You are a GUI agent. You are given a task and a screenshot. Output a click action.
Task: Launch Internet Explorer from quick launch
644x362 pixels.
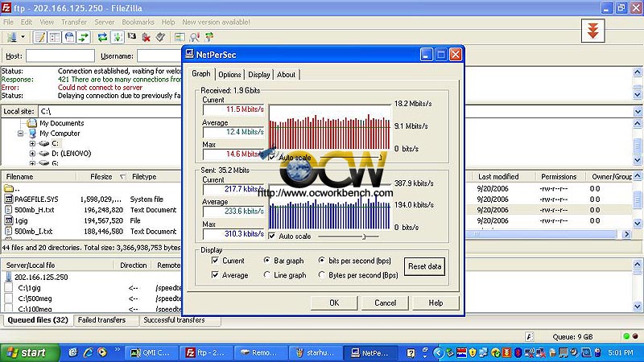(88, 352)
